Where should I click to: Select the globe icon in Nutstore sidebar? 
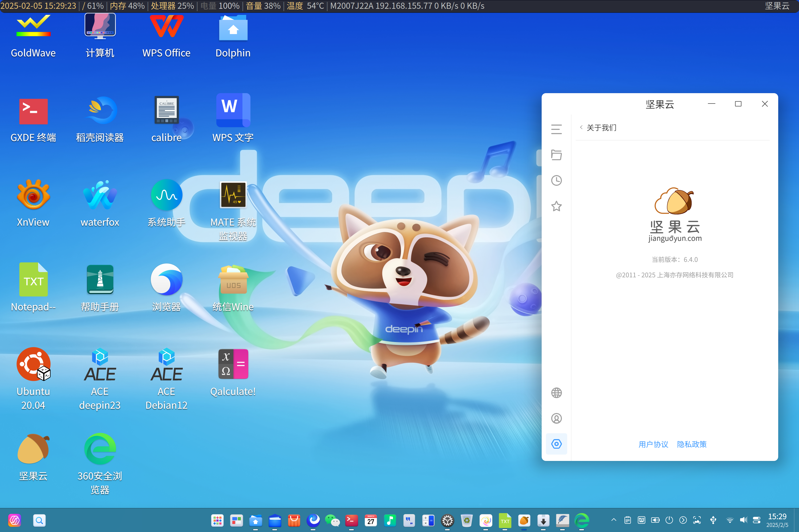pos(556,393)
